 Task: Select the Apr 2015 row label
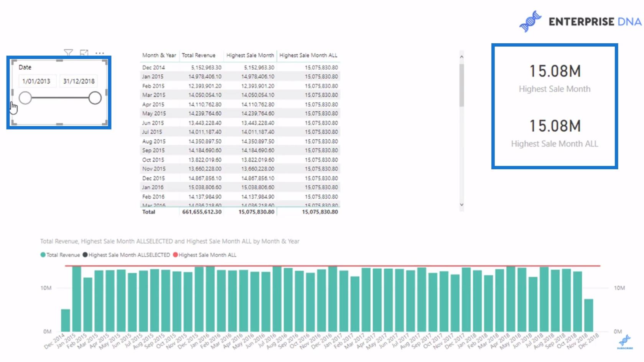[x=153, y=104]
